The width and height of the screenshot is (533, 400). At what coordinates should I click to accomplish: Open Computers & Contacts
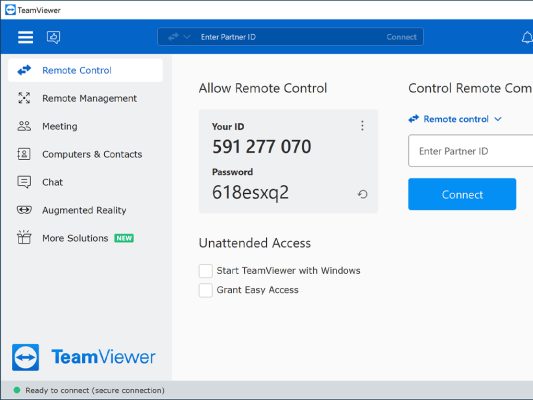coord(85,154)
